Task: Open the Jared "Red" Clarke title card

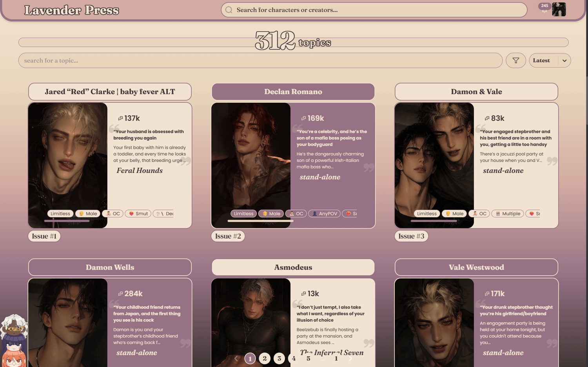Action: pyautogui.click(x=110, y=92)
